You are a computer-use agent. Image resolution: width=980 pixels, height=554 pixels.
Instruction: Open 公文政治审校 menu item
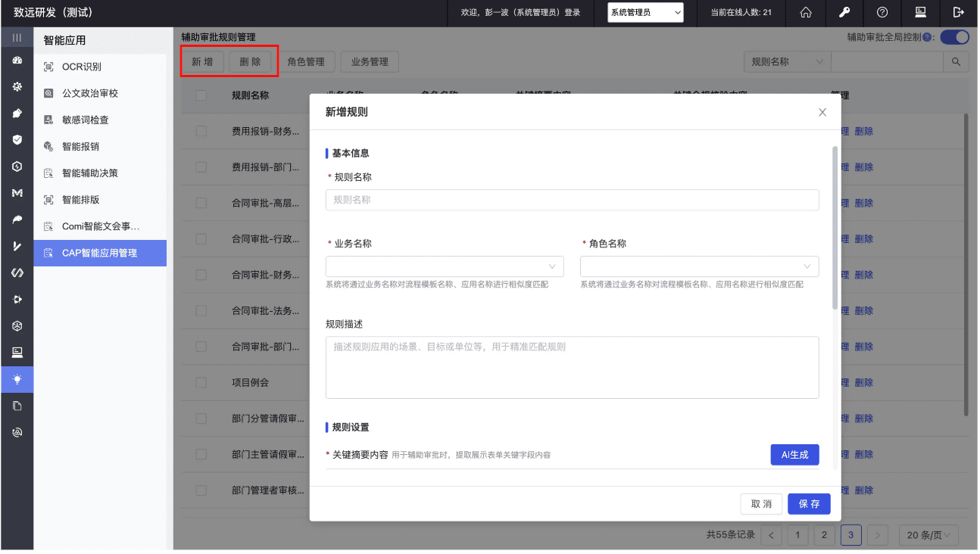[x=100, y=93]
